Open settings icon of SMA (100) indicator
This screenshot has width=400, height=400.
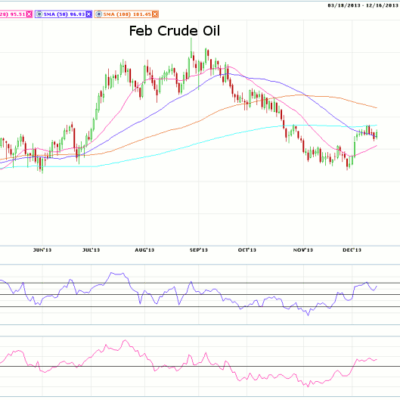tap(99, 14)
